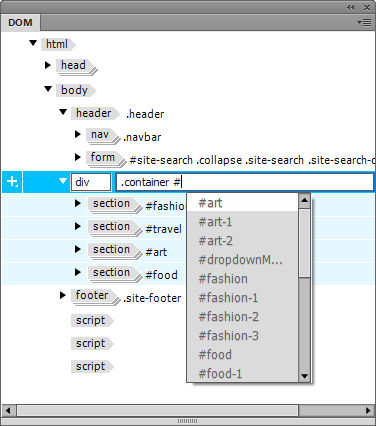Expand the head node
The height and width of the screenshot is (426, 376).
point(48,65)
